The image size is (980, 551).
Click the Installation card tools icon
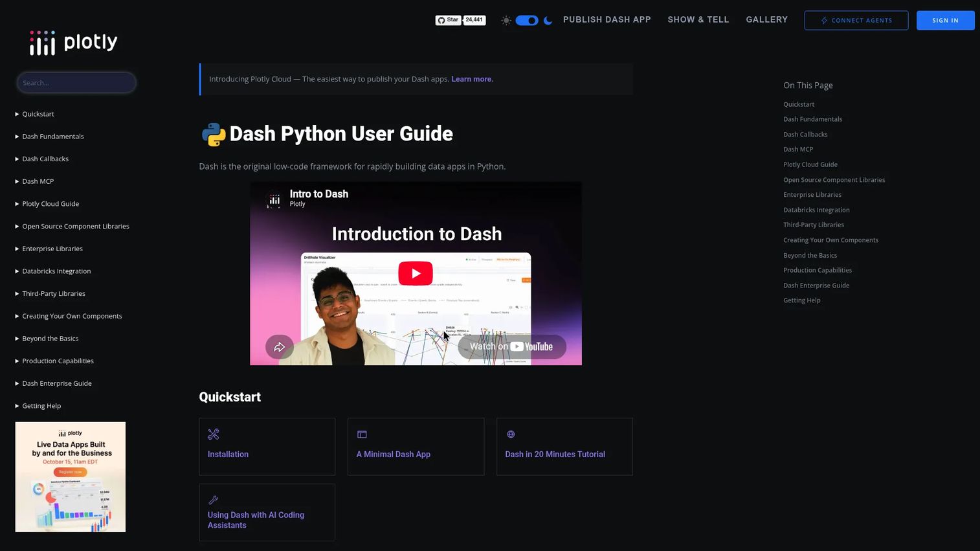click(214, 434)
